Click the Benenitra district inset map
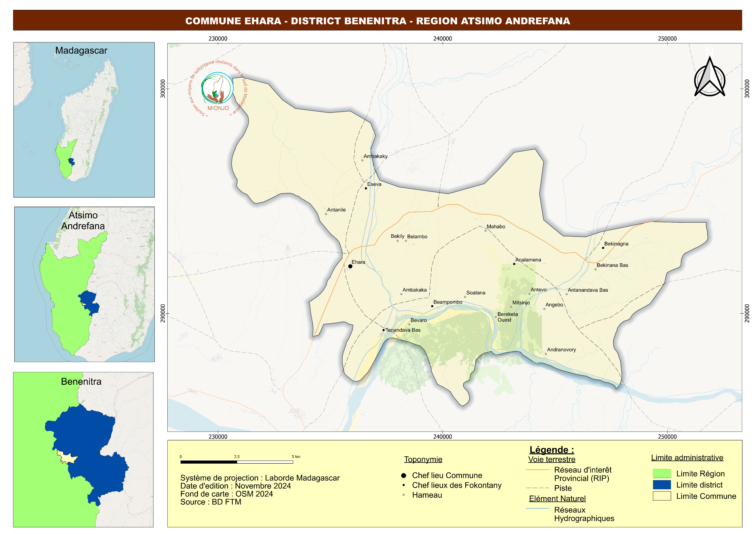756x534 pixels. click(83, 450)
